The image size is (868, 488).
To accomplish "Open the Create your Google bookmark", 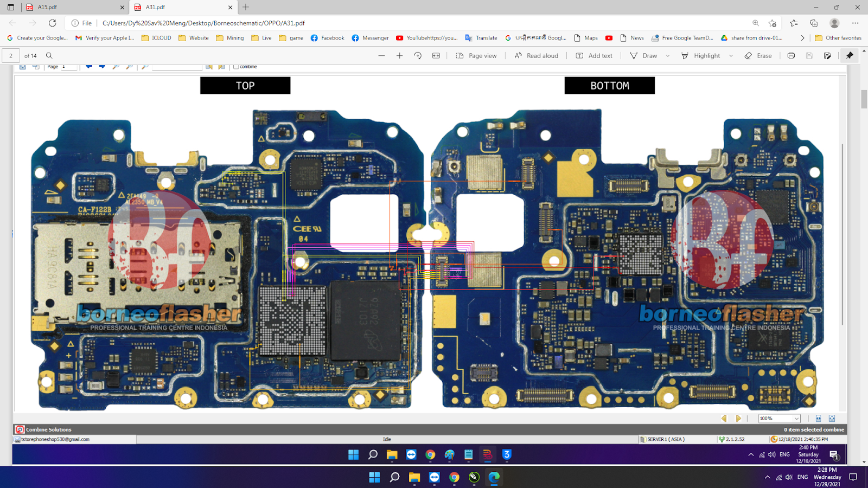I will [37, 38].
